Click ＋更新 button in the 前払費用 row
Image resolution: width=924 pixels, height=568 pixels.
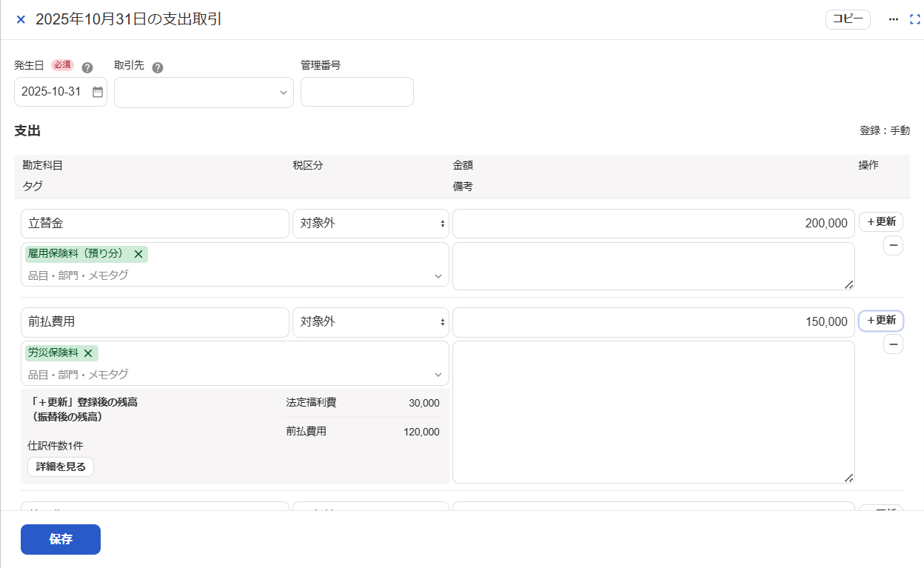(881, 321)
